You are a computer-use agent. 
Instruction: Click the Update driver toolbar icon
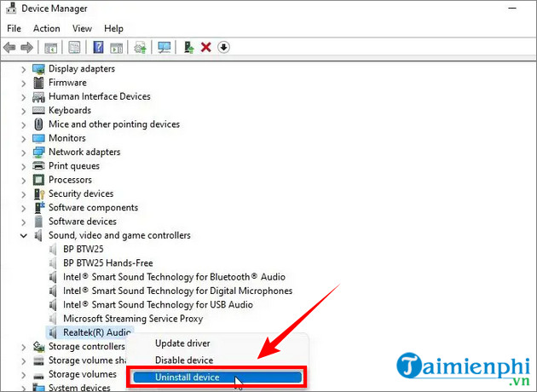[140, 47]
